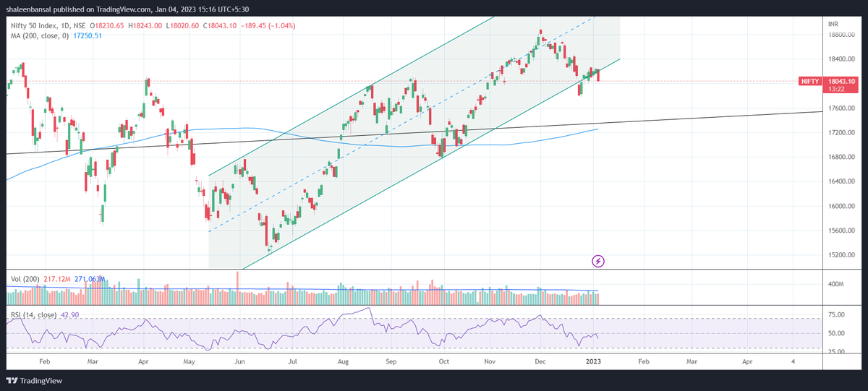Click the 17600.00 price axis label
Screen dimensions: 868x391
[841, 108]
